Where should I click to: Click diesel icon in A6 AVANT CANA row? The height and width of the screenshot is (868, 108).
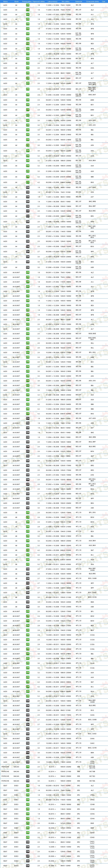click(x=28, y=739)
